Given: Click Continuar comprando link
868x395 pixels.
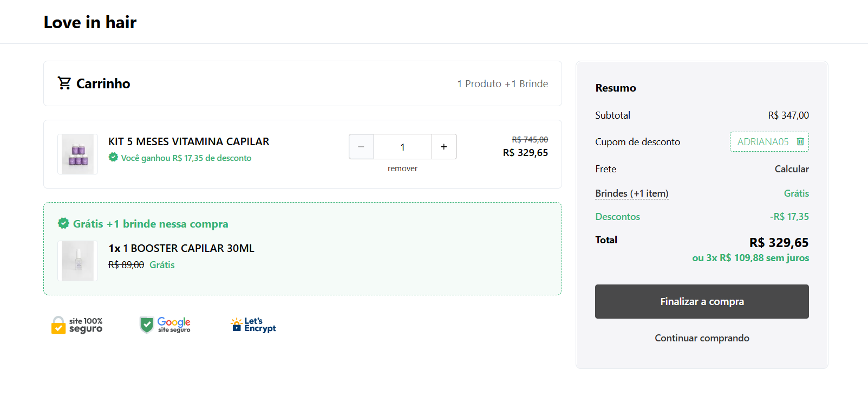Looking at the screenshot, I should click(x=702, y=338).
